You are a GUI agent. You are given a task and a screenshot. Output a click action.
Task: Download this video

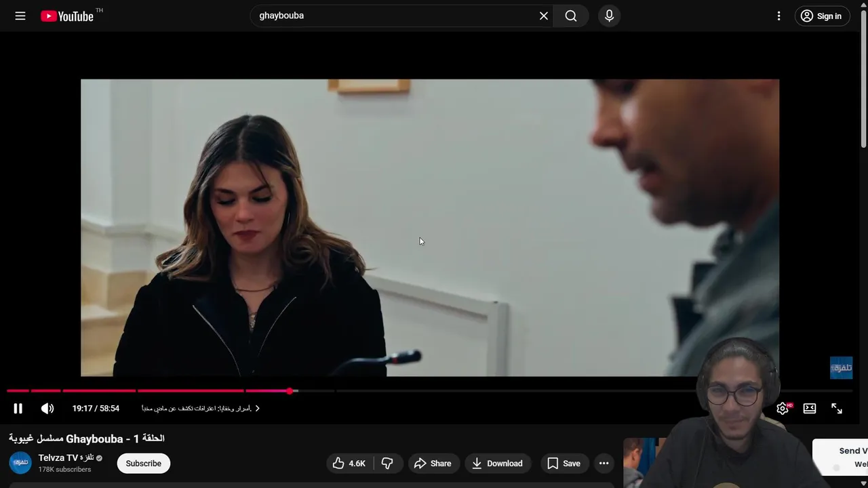498,463
